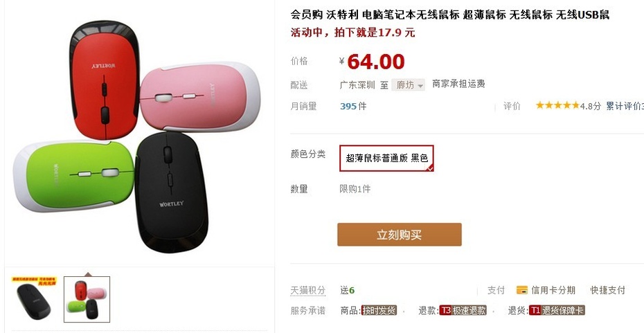Click the 快捷支付 quick pay link
Screen dimensions: 644x333
click(607, 290)
